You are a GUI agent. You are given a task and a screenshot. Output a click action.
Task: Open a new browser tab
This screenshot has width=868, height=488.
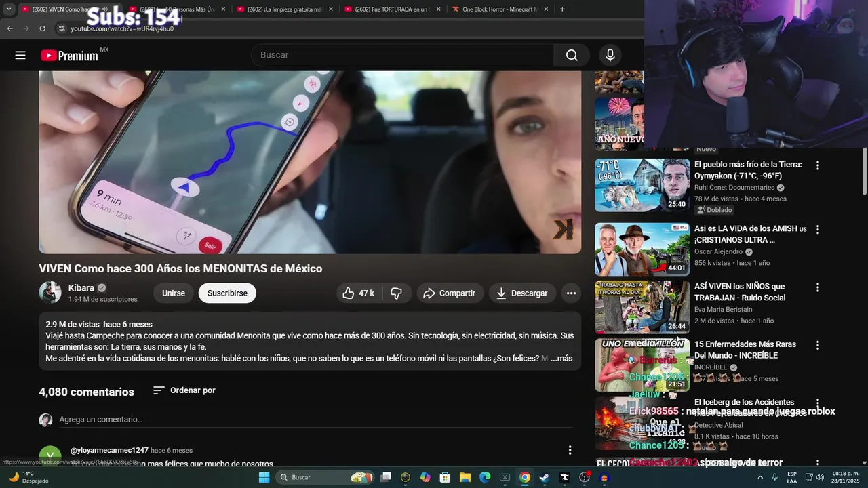[x=562, y=9]
